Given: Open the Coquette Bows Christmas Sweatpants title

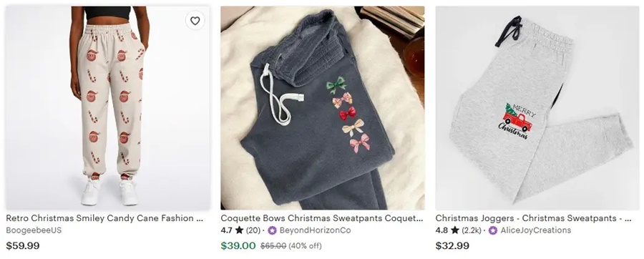Looking at the screenshot, I should click(321, 218).
